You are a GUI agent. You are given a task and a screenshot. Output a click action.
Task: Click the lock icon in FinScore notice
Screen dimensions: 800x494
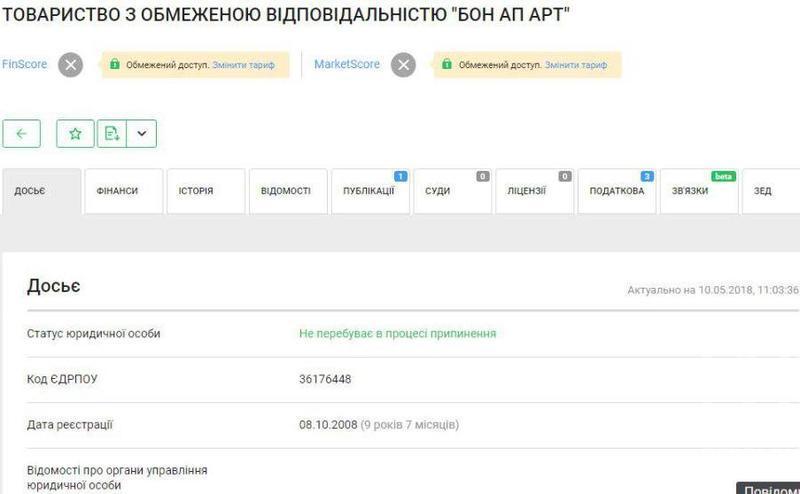pyautogui.click(x=115, y=64)
